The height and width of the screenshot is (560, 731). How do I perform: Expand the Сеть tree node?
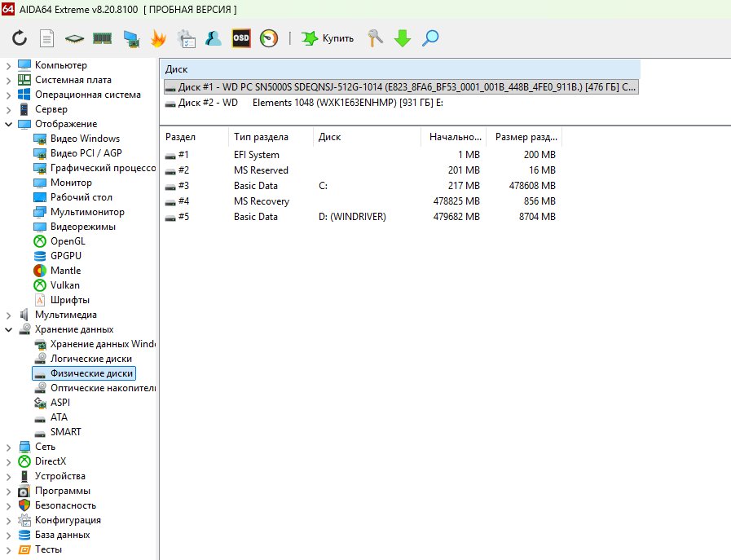pos(8,448)
